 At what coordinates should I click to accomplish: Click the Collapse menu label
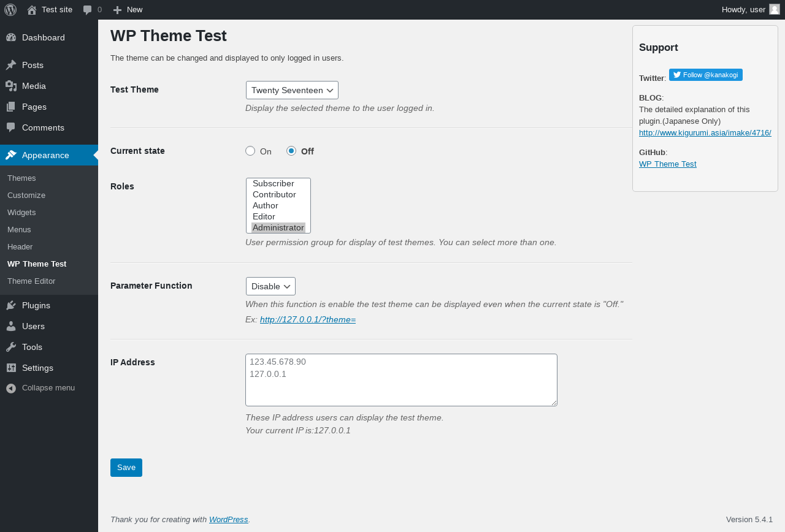pyautogui.click(x=48, y=388)
